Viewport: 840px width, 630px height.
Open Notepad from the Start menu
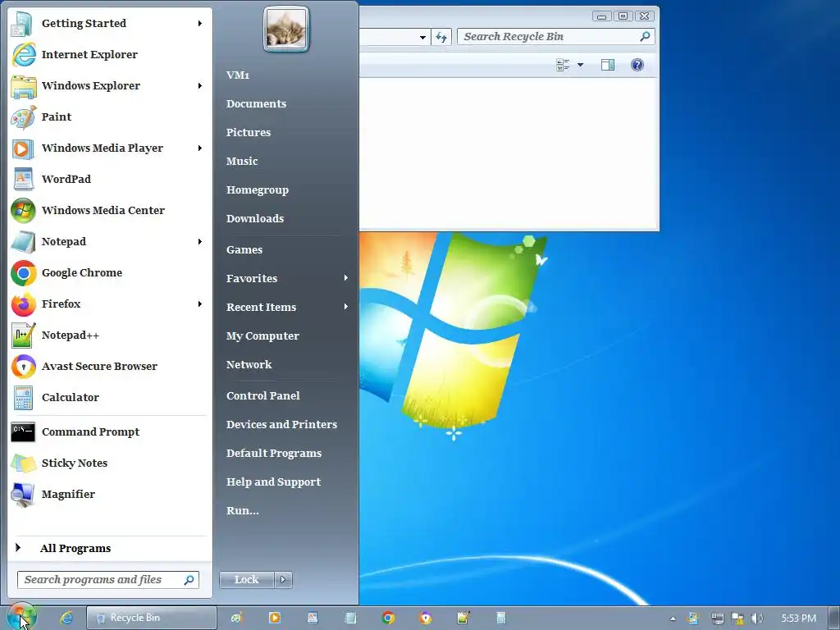tap(109, 241)
